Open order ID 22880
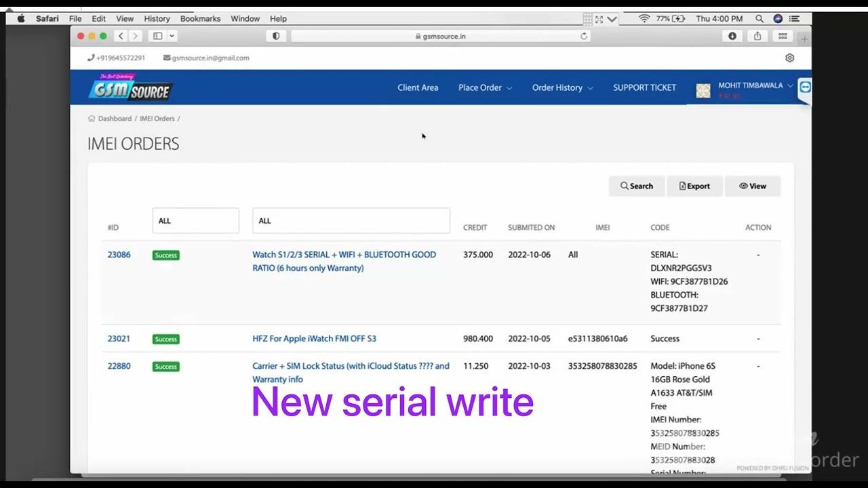 coord(119,366)
